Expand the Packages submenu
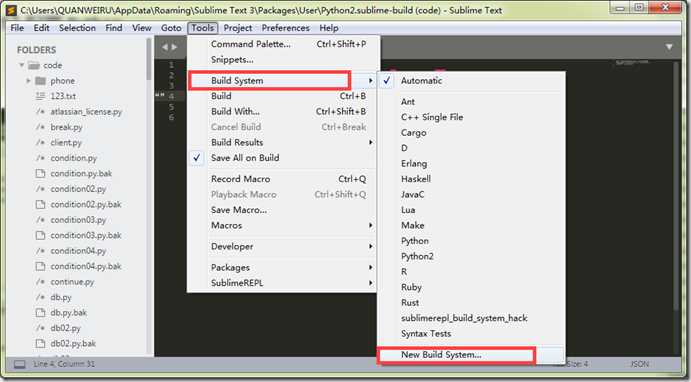 [x=283, y=267]
